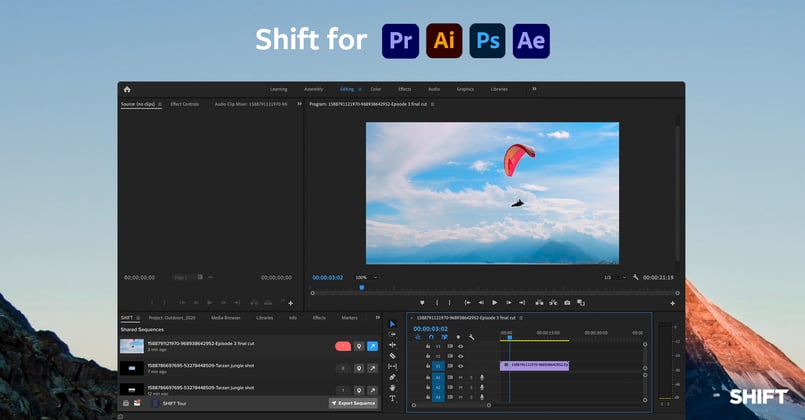The width and height of the screenshot is (805, 420).
Task: Step forward one frame
Action: click(508, 303)
